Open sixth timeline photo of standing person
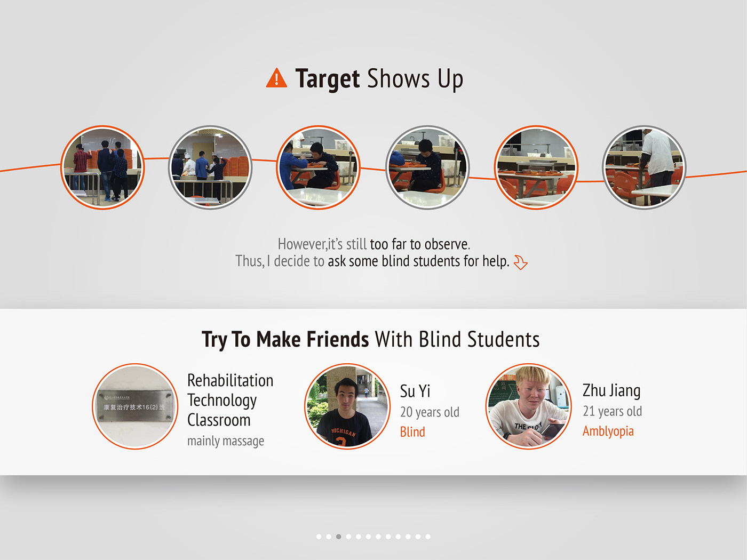Image resolution: width=747 pixels, height=560 pixels. (644, 167)
